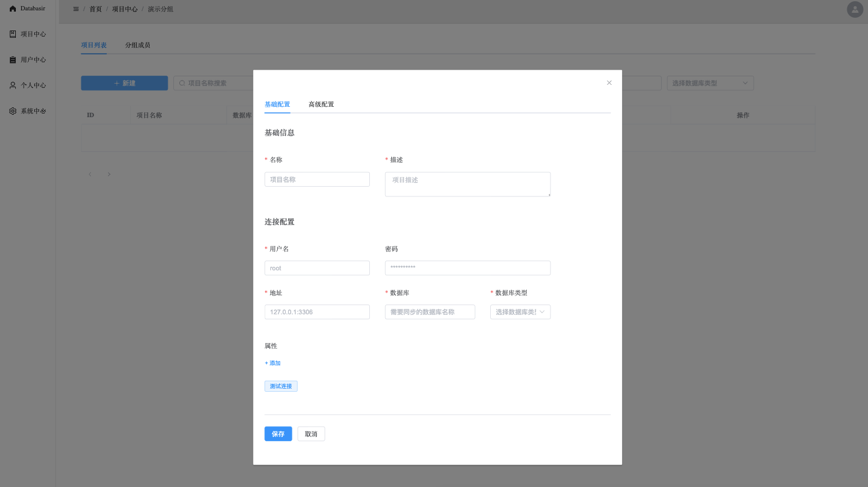Click the 项目中心 book icon
This screenshot has height=487, width=868.
click(x=13, y=34)
